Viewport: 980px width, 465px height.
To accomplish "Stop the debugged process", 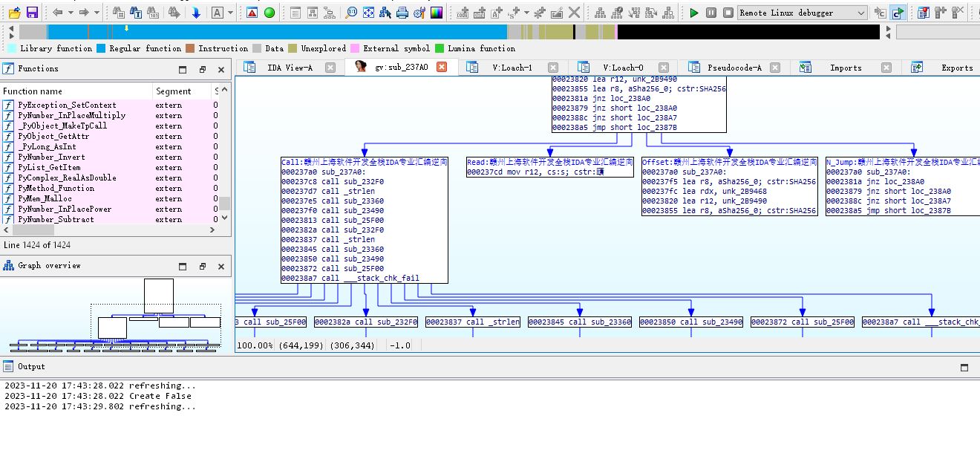I will (x=728, y=13).
